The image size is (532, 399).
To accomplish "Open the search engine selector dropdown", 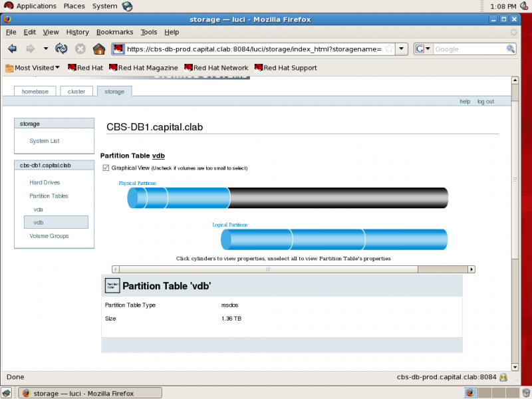I will [423, 49].
